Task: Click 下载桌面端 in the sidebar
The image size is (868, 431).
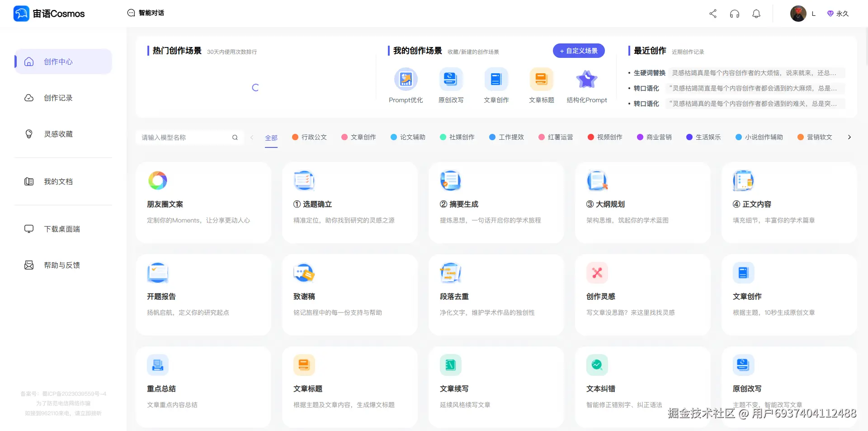Action: pos(63,229)
